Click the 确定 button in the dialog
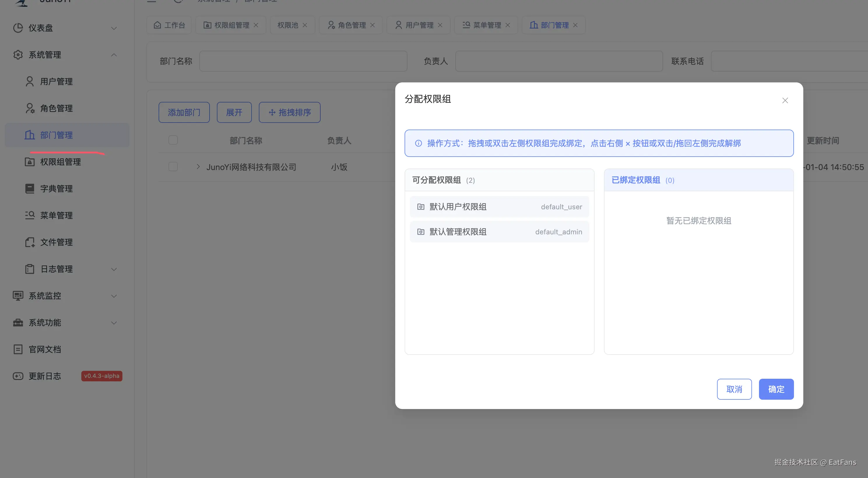Image resolution: width=868 pixels, height=478 pixels. click(776, 389)
